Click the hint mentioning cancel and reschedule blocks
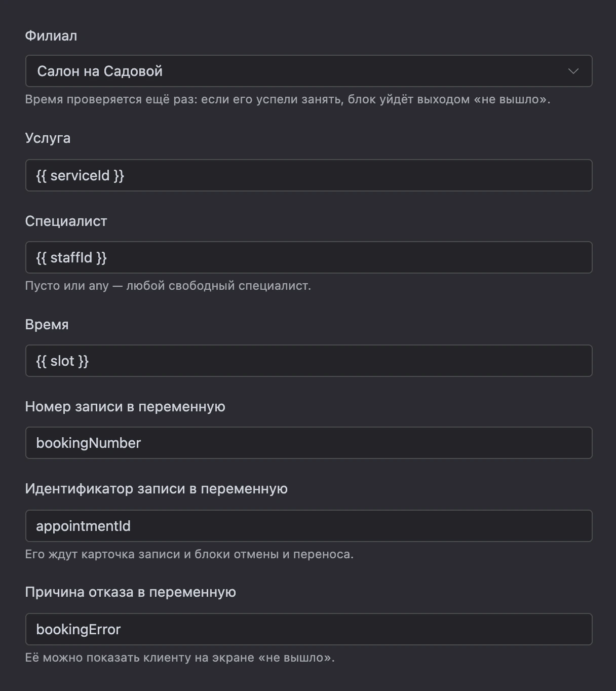The image size is (616, 691). coord(189,554)
